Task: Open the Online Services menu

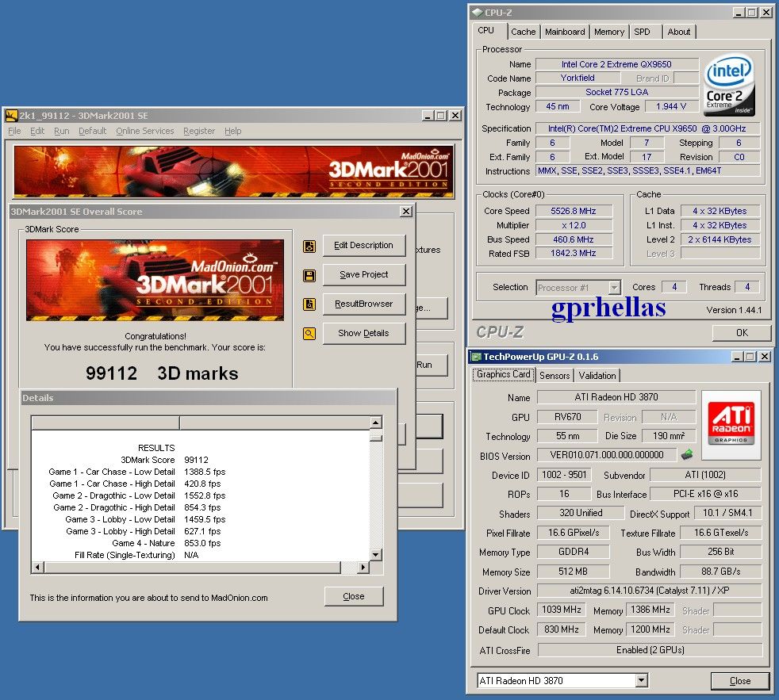Action: point(145,131)
